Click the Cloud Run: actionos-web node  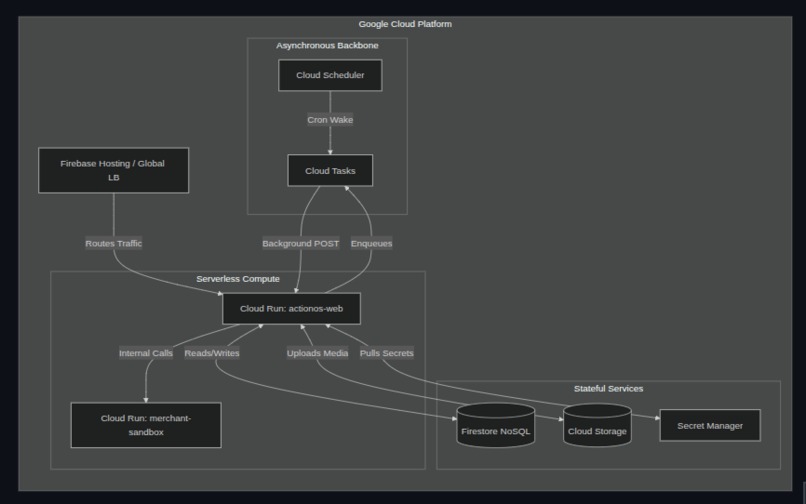coord(291,309)
